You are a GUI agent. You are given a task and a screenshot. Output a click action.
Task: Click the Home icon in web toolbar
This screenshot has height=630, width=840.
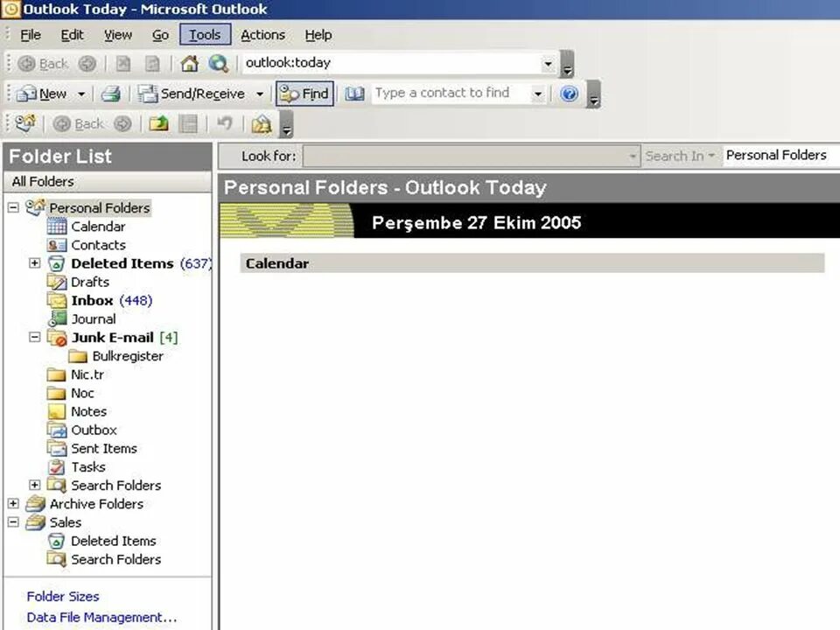point(189,64)
